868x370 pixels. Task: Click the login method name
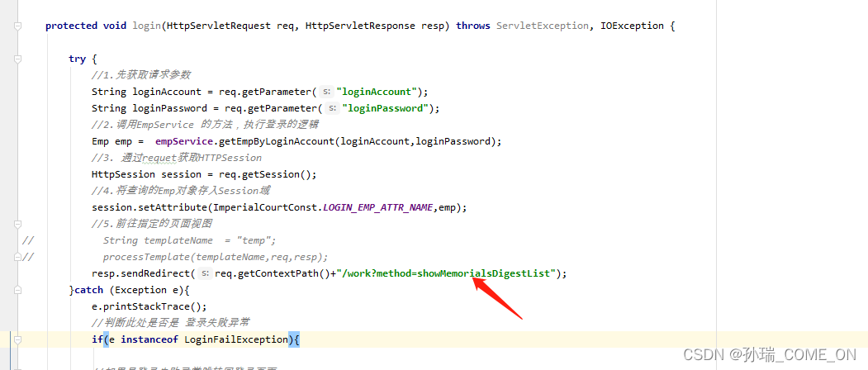click(147, 26)
